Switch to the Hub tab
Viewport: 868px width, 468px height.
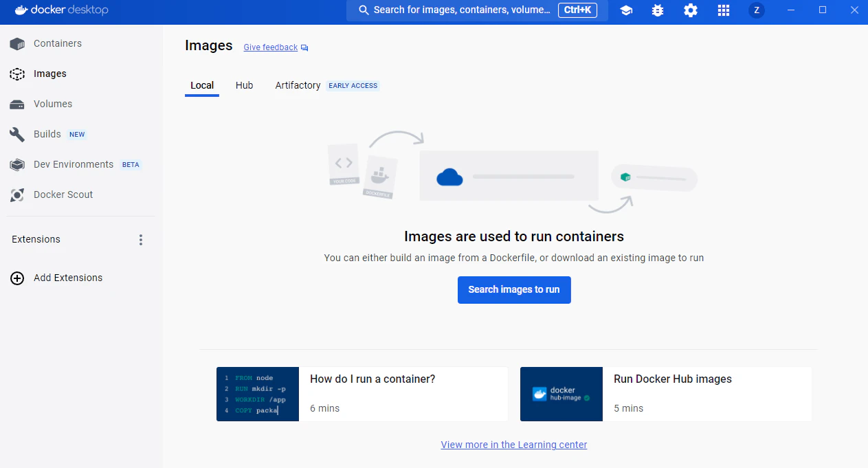pos(245,85)
